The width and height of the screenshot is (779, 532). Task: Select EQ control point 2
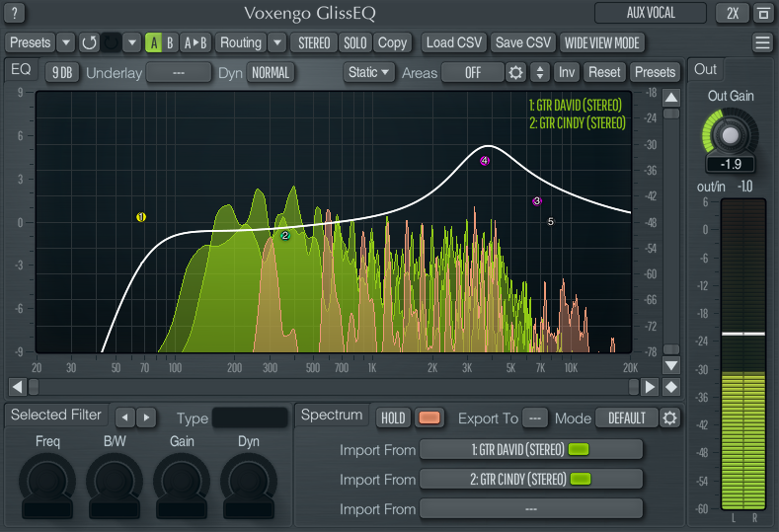click(x=285, y=236)
